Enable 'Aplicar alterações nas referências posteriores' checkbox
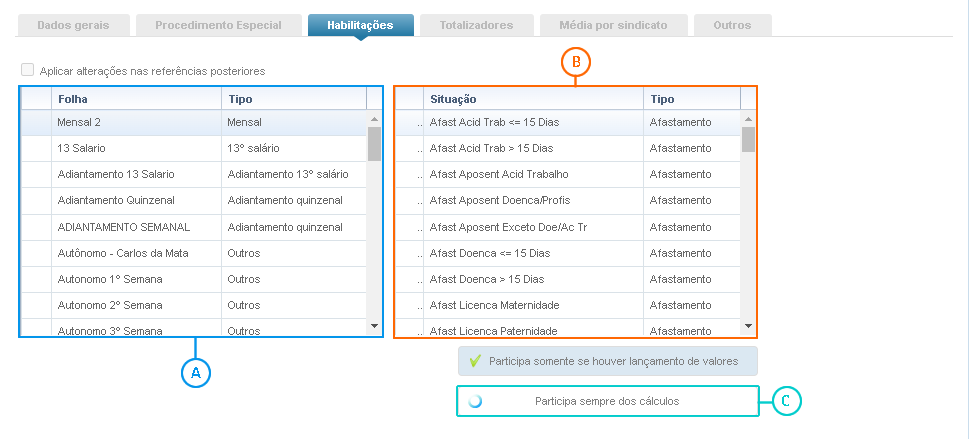The image size is (969, 439). (27, 71)
